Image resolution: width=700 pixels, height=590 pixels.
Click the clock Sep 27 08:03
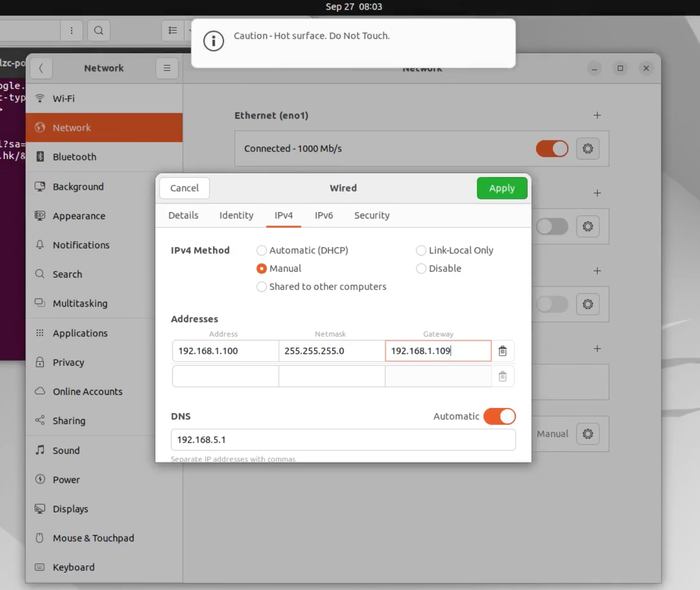coord(354,7)
